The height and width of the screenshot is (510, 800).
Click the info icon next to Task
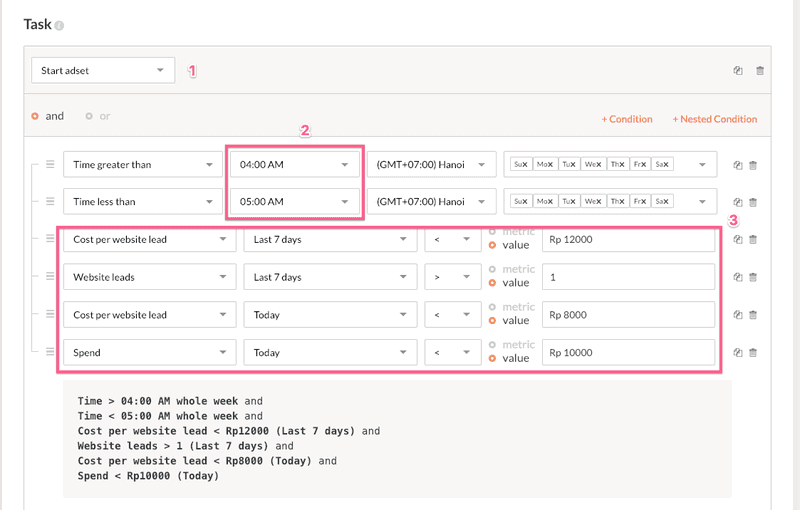(59, 24)
